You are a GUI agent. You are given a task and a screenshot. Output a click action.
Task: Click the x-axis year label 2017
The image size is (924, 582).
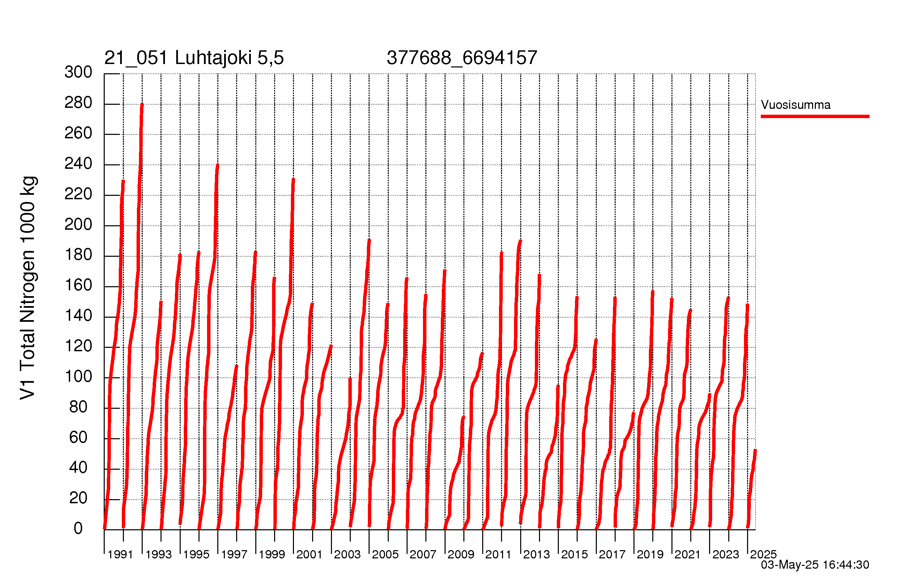pos(612,554)
